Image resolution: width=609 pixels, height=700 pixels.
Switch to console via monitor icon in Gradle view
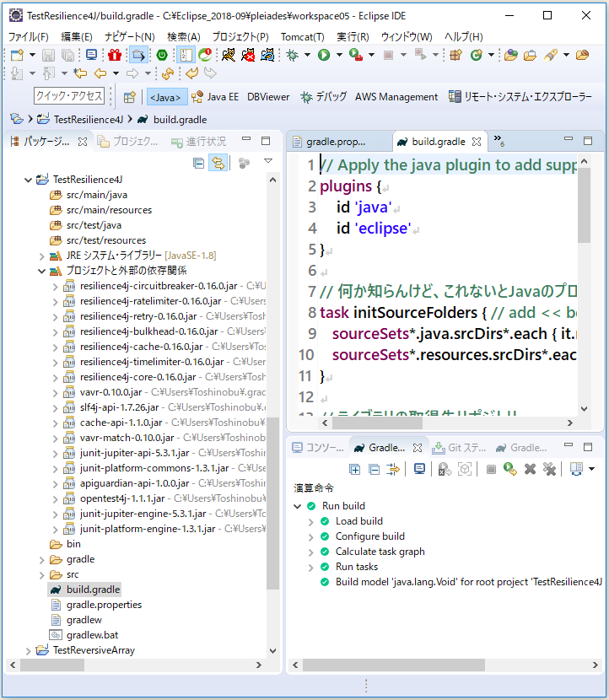(419, 469)
